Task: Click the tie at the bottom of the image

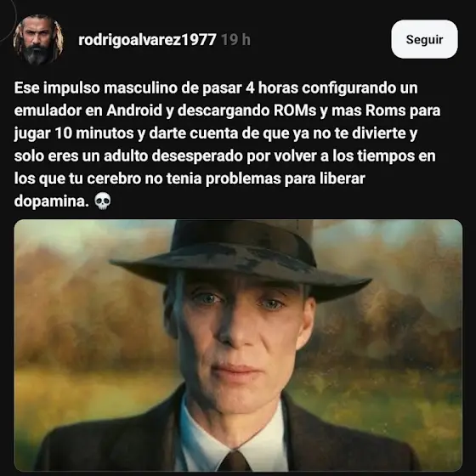Action: [235, 460]
